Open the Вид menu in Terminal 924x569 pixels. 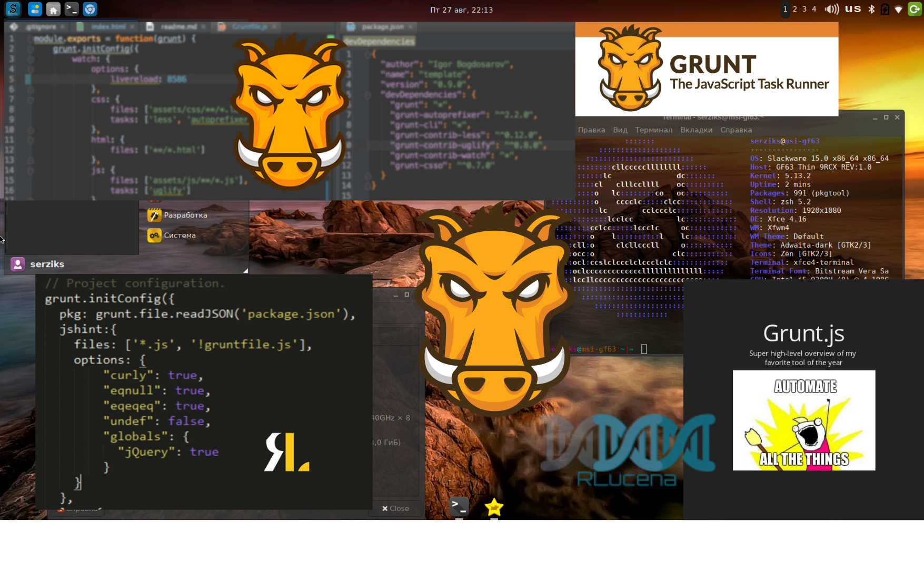coord(620,130)
